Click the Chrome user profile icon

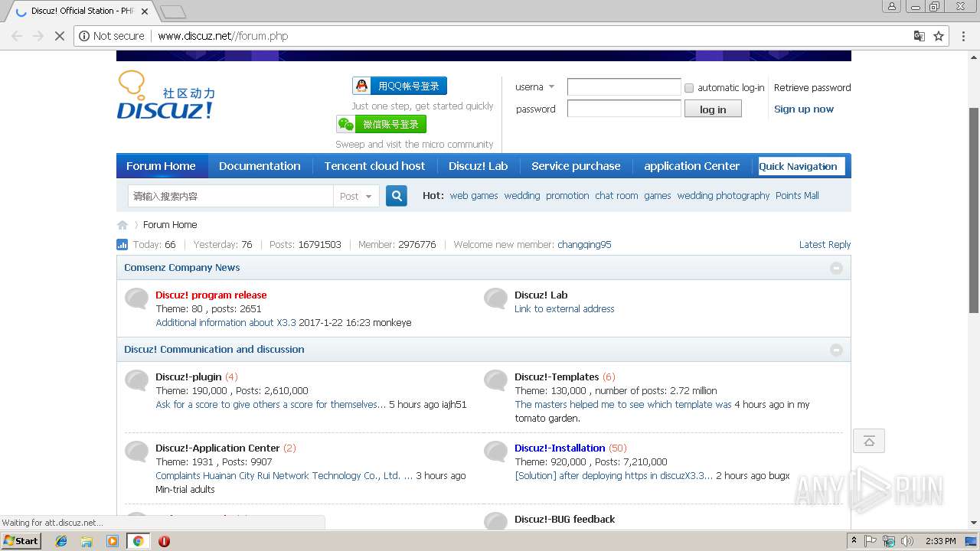(x=892, y=7)
